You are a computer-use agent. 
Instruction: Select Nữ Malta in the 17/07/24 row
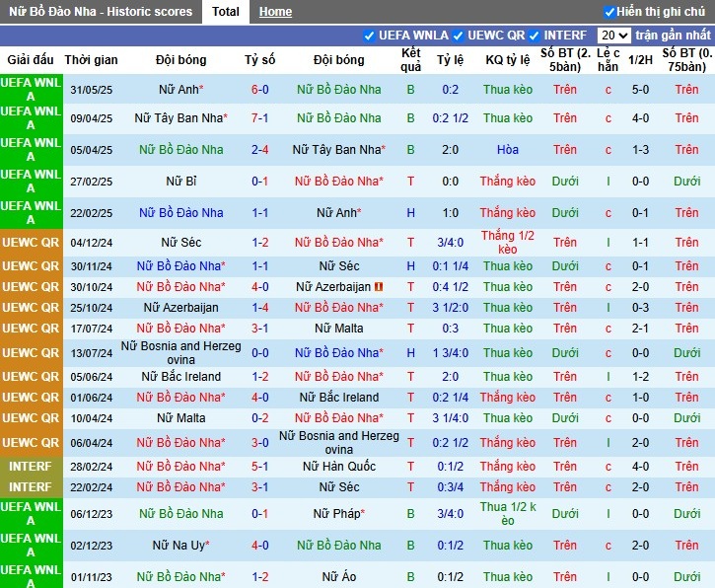[x=339, y=329]
